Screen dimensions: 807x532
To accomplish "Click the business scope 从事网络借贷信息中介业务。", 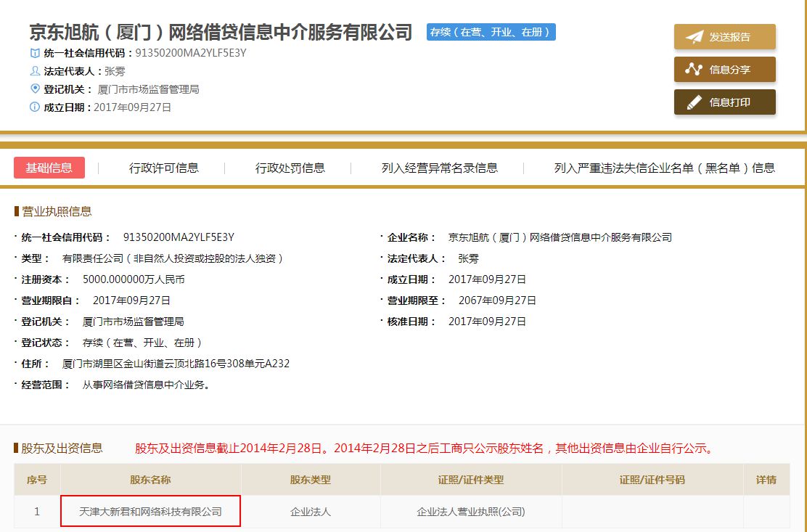I will (x=147, y=385).
